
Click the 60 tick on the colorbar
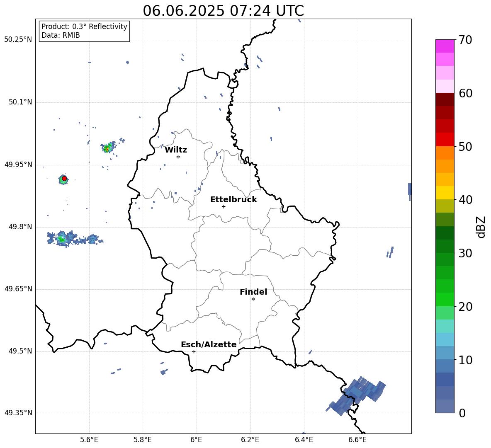pyautogui.click(x=465, y=93)
